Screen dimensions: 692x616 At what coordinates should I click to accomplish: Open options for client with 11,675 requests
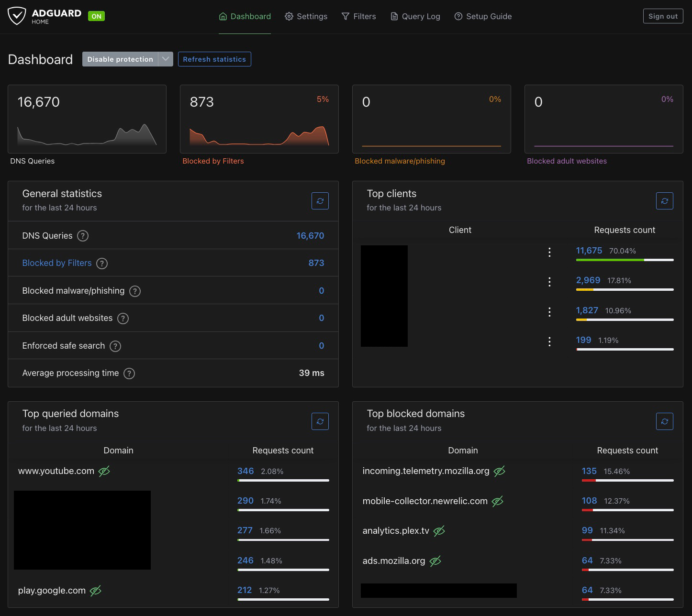(549, 252)
